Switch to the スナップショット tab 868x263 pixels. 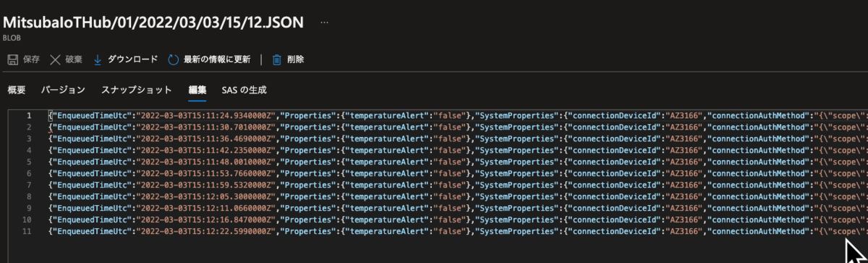[x=137, y=90]
